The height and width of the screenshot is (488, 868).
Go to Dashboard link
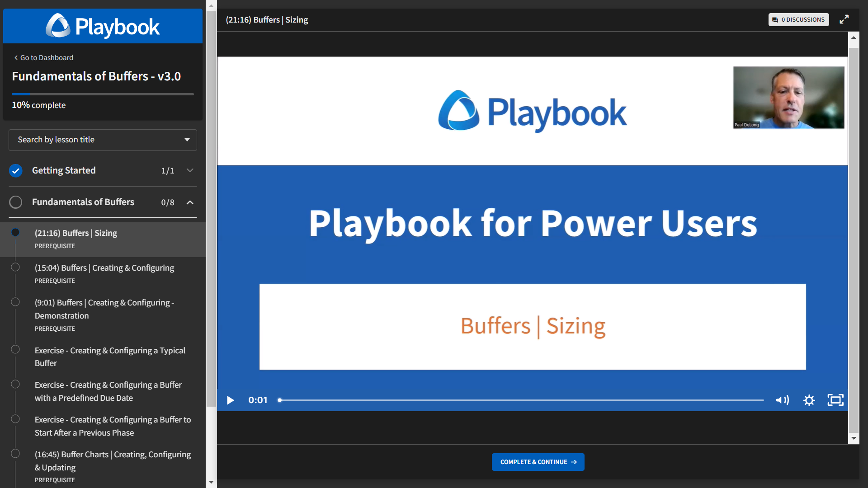pyautogui.click(x=43, y=58)
